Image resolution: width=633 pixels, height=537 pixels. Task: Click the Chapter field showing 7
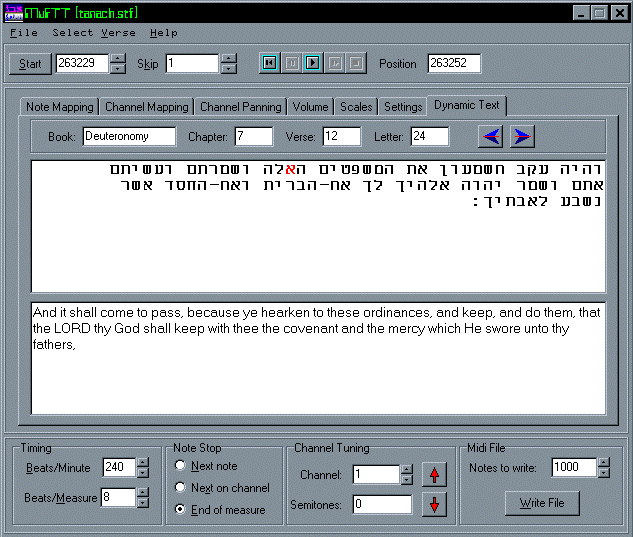pyautogui.click(x=254, y=136)
